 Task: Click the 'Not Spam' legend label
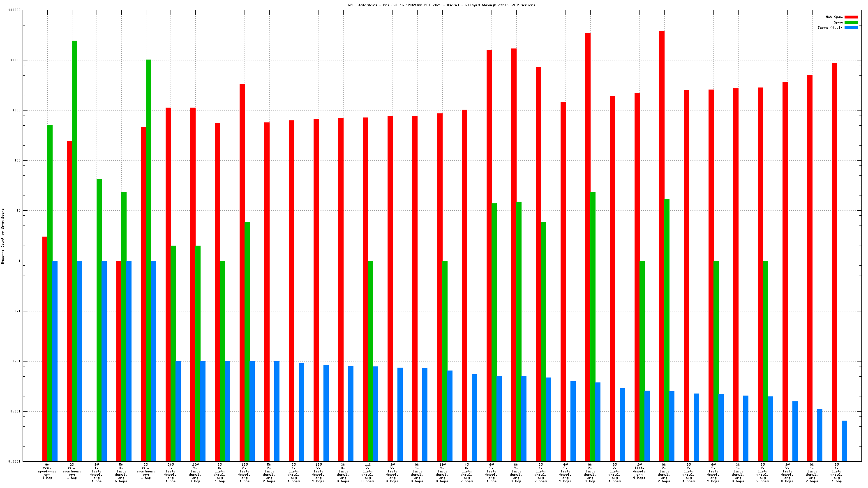(834, 17)
